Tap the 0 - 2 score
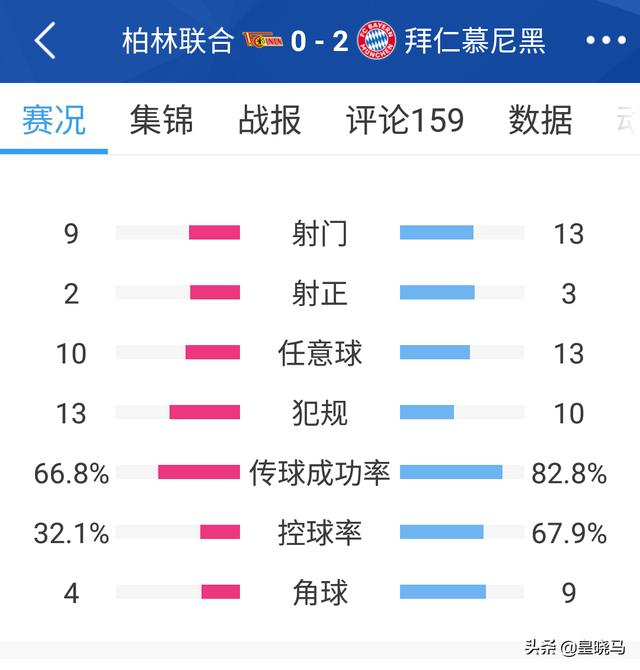This screenshot has height=670, width=640. (320, 41)
